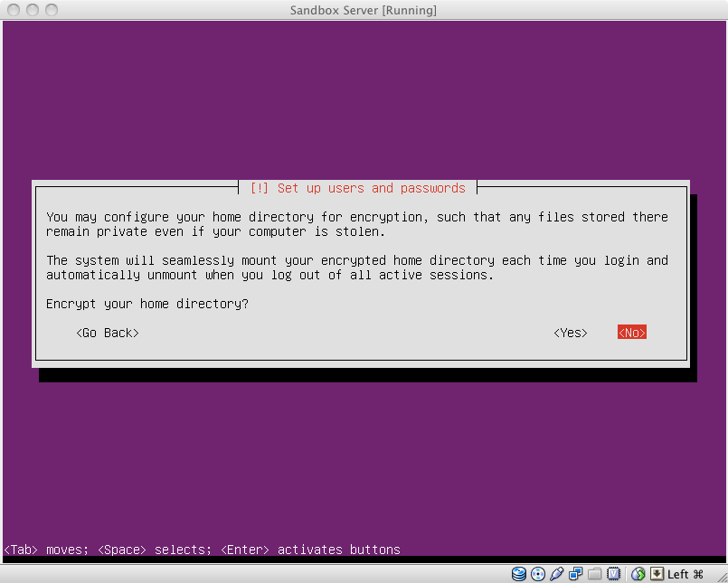Select the <Yes> button to encrypt
Image resolution: width=728 pixels, height=583 pixels.
(x=571, y=333)
